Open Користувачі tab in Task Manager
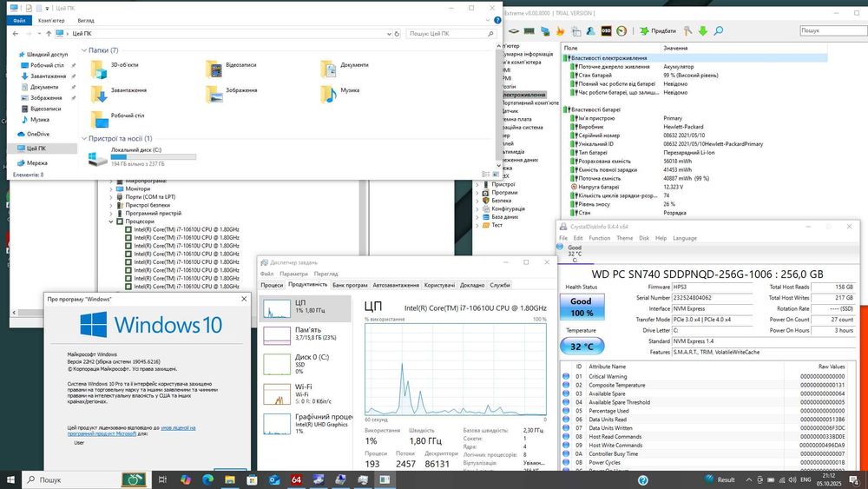 pos(439,285)
